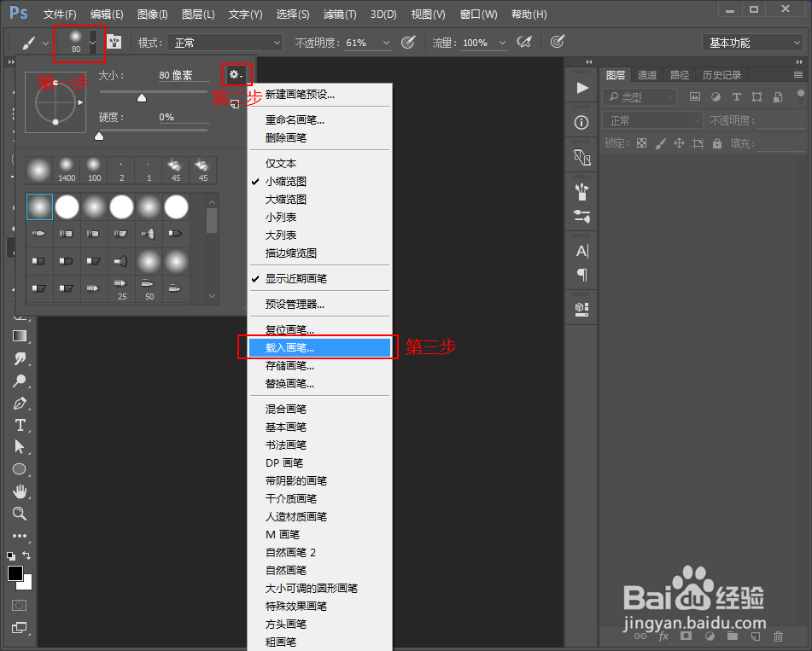Select the Hand tool
This screenshot has width=812, height=651.
20,491
